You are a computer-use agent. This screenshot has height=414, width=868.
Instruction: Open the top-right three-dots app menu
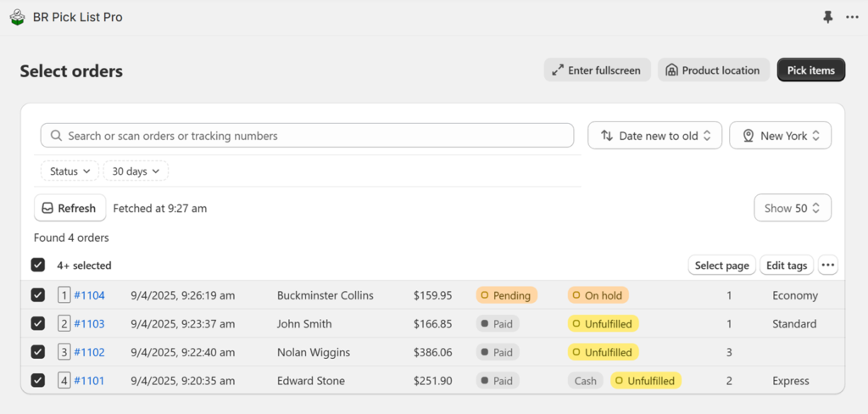coord(852,17)
